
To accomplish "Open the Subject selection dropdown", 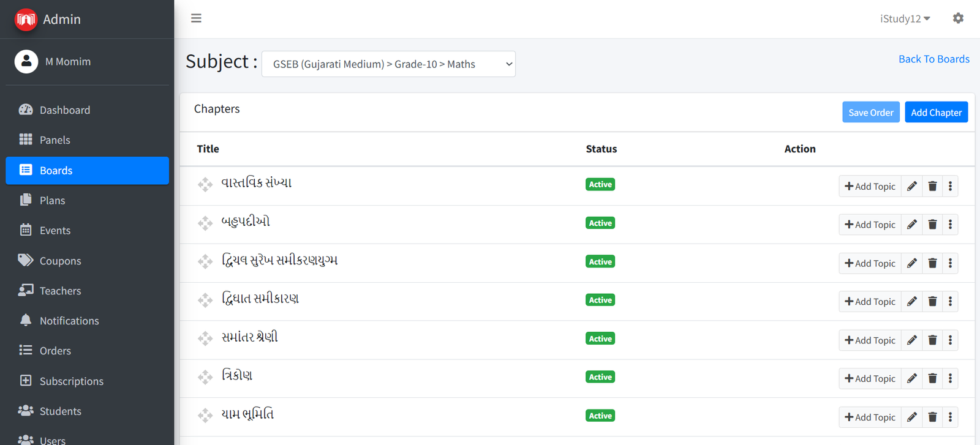I will click(388, 64).
